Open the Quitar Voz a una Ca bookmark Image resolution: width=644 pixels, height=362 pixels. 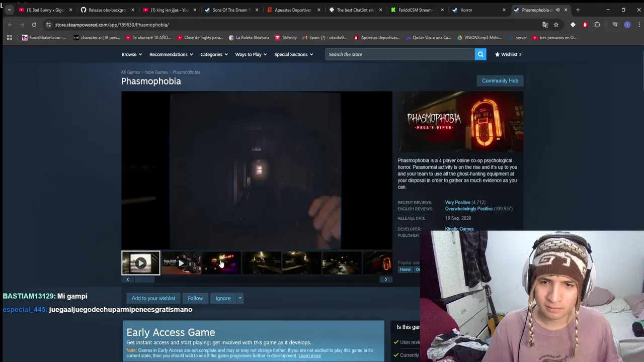point(428,38)
